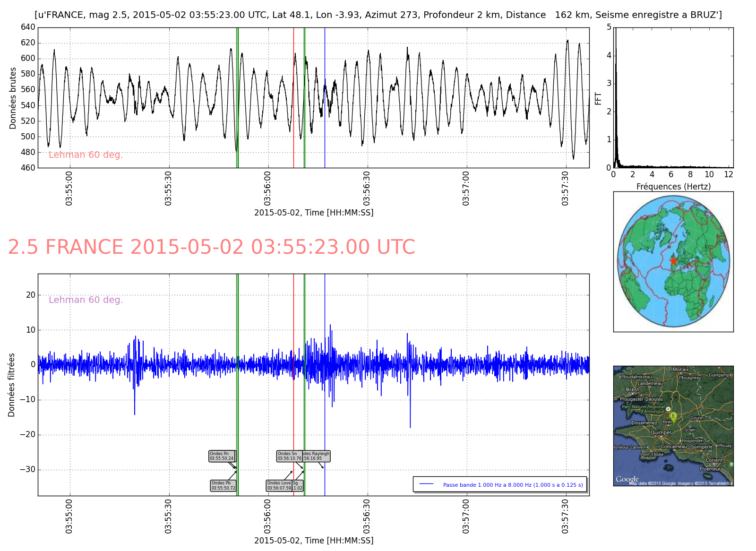Select the Ondes Pb annotation box

click(x=223, y=485)
